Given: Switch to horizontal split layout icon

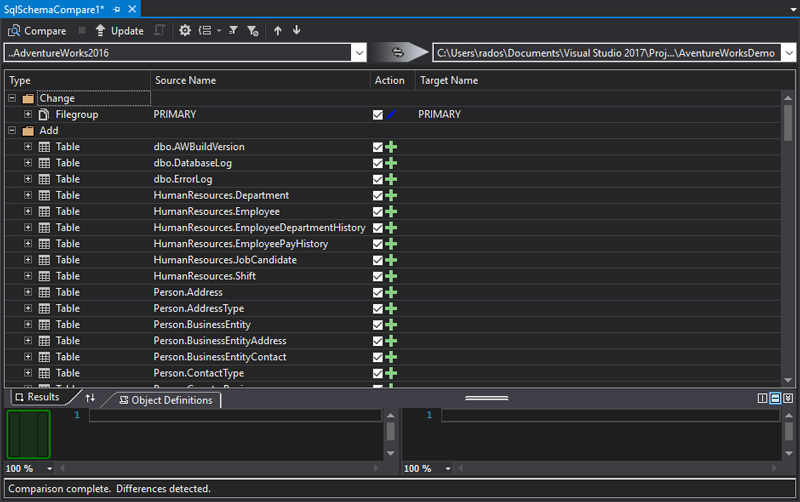Looking at the screenshot, I should pyautogui.click(x=775, y=398).
